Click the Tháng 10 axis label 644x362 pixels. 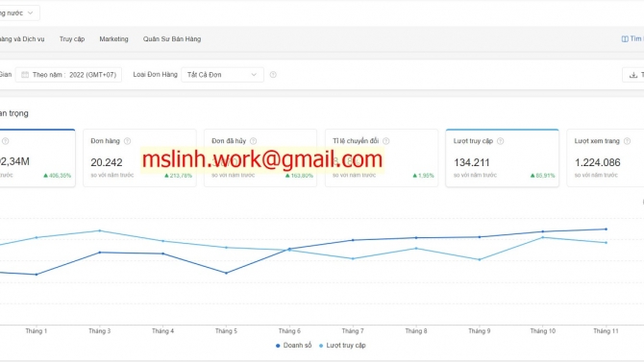[x=542, y=331]
